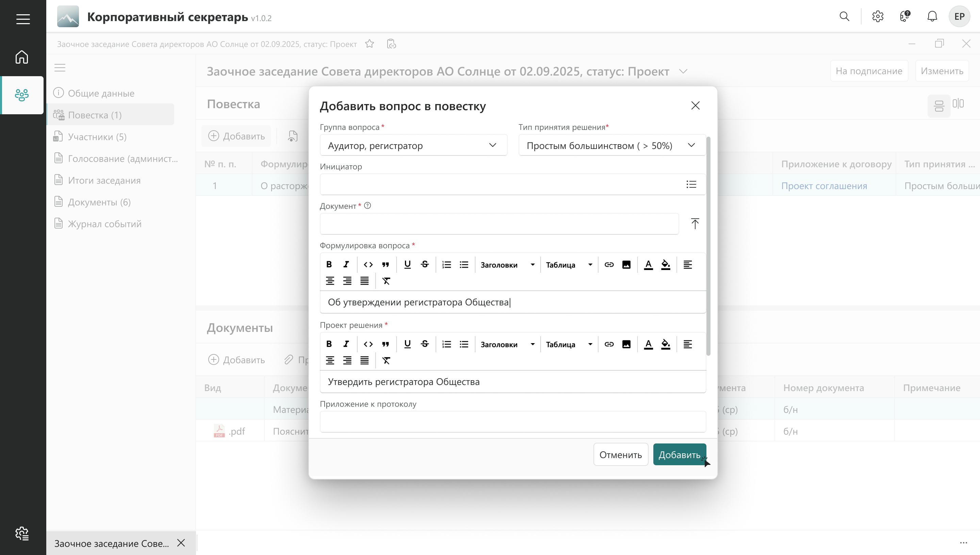Image resolution: width=980 pixels, height=555 pixels.
Task: Toggle strikethrough in the Формулировка вопроса editor
Action: click(x=425, y=265)
